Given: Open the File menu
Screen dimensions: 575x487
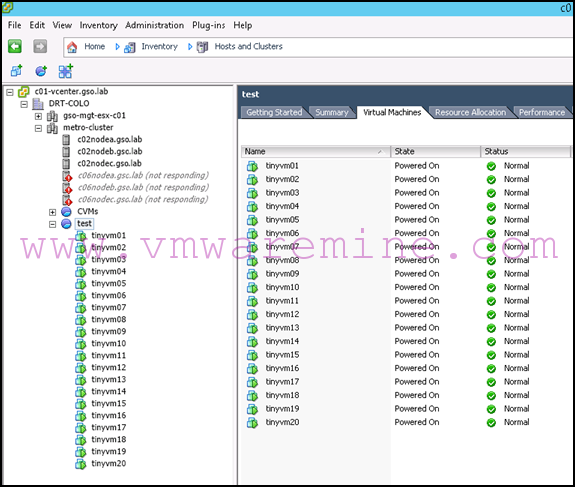Looking at the screenshot, I should 15,25.
